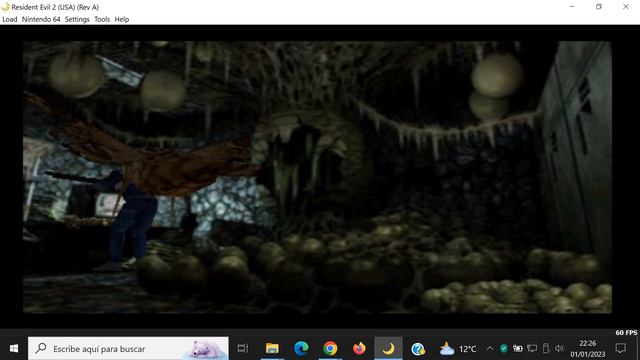The width and height of the screenshot is (640, 360).
Task: Launch Google Chrome from the taskbar
Action: pyautogui.click(x=330, y=349)
